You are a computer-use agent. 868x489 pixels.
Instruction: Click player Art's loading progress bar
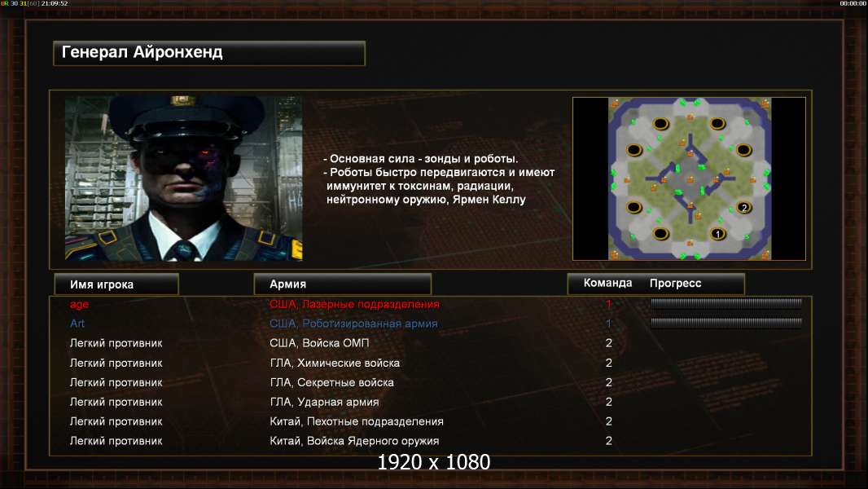(726, 322)
